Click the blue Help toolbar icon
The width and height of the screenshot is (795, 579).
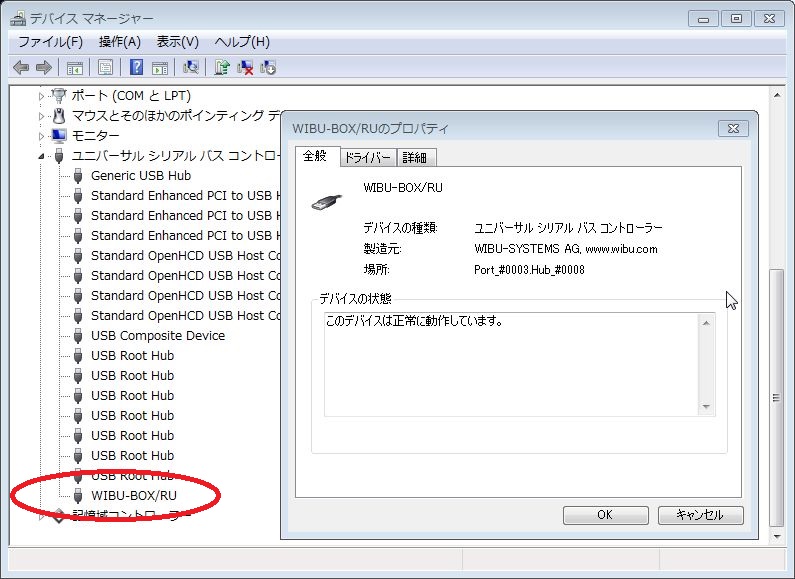(136, 67)
